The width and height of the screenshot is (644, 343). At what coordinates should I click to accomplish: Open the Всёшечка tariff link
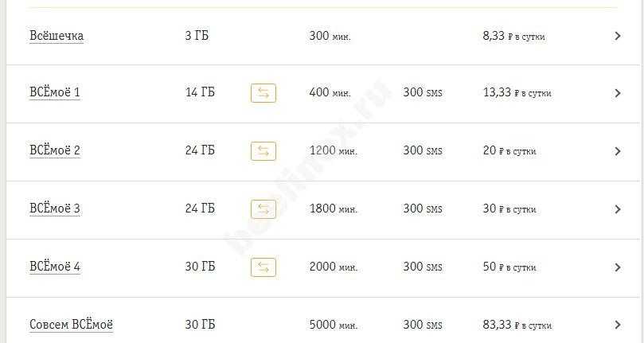tap(57, 36)
